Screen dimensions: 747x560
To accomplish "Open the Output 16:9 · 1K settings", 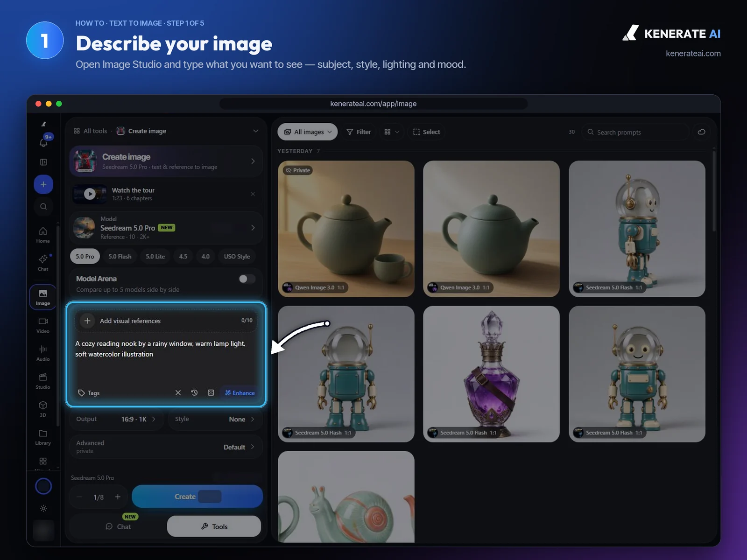I will [x=117, y=419].
